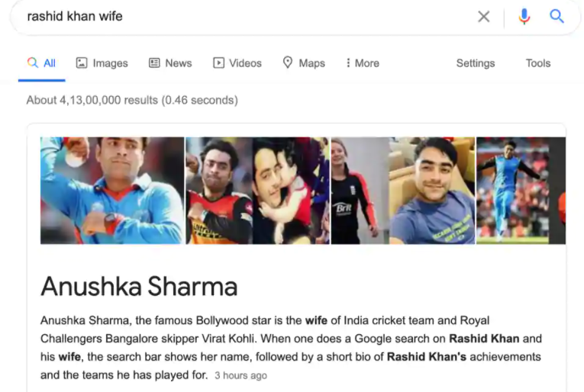Open the Images tab
The width and height of the screenshot is (584, 392).
102,63
